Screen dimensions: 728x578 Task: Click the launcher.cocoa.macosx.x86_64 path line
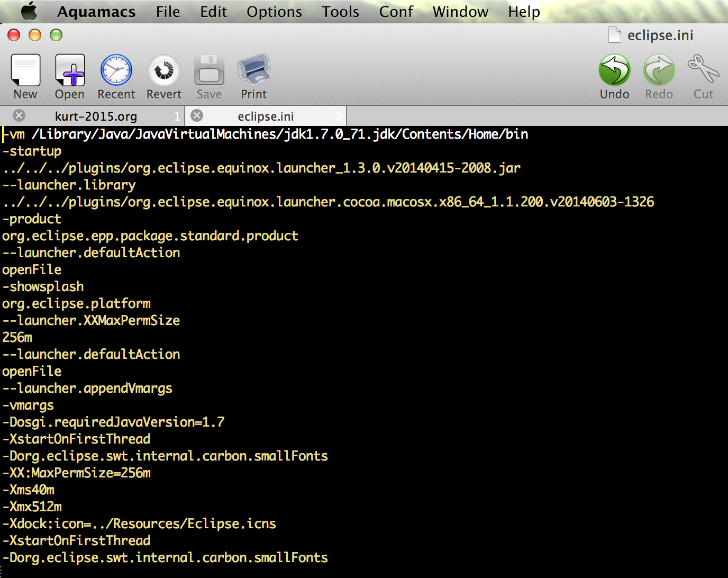pyautogui.click(x=328, y=202)
